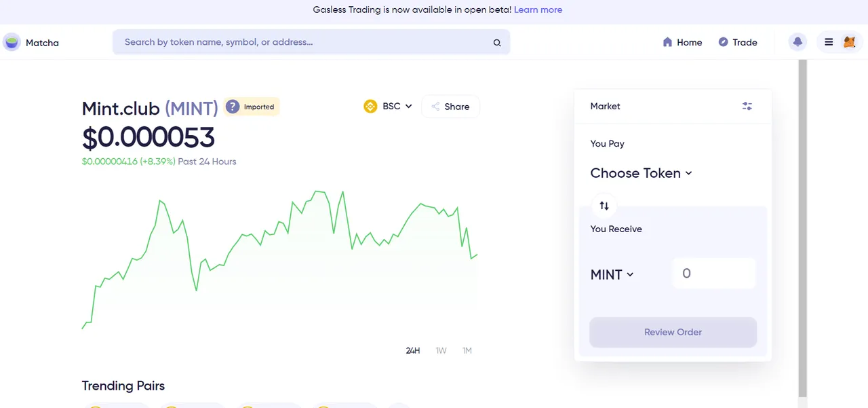This screenshot has height=408, width=868.
Task: Click the Matcha brand name
Action: [42, 43]
